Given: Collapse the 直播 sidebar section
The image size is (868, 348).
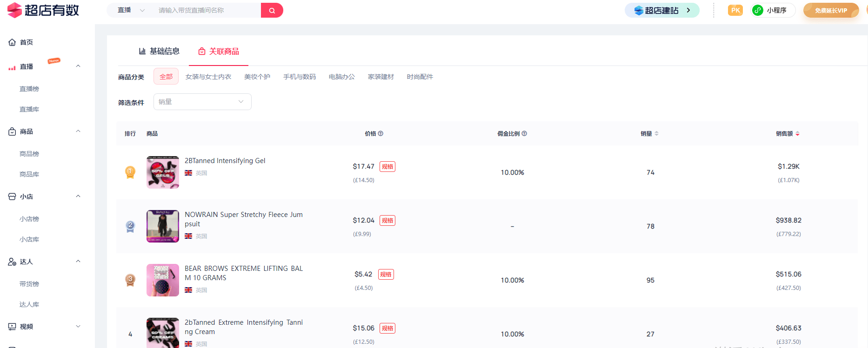Looking at the screenshot, I should pyautogui.click(x=78, y=66).
